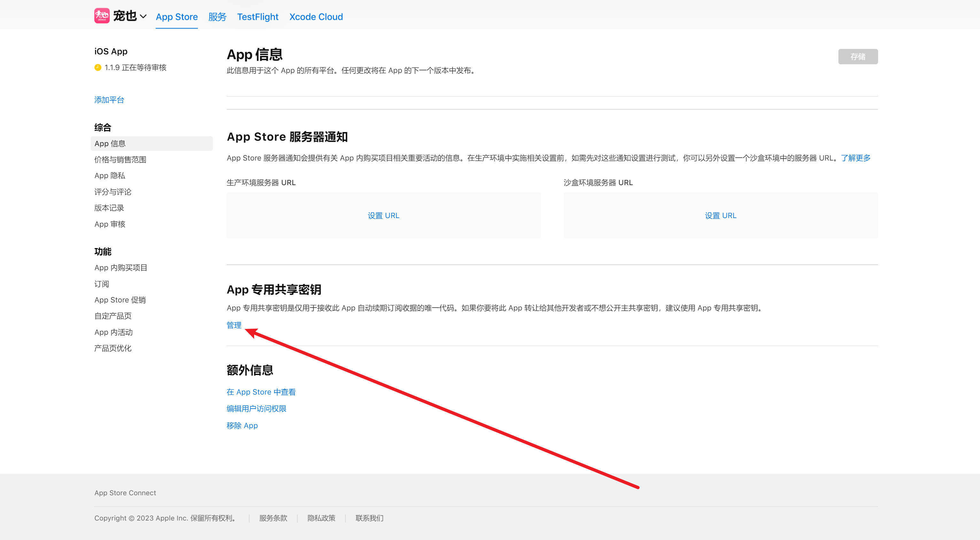Open App 内活动
The width and height of the screenshot is (980, 540).
113,332
